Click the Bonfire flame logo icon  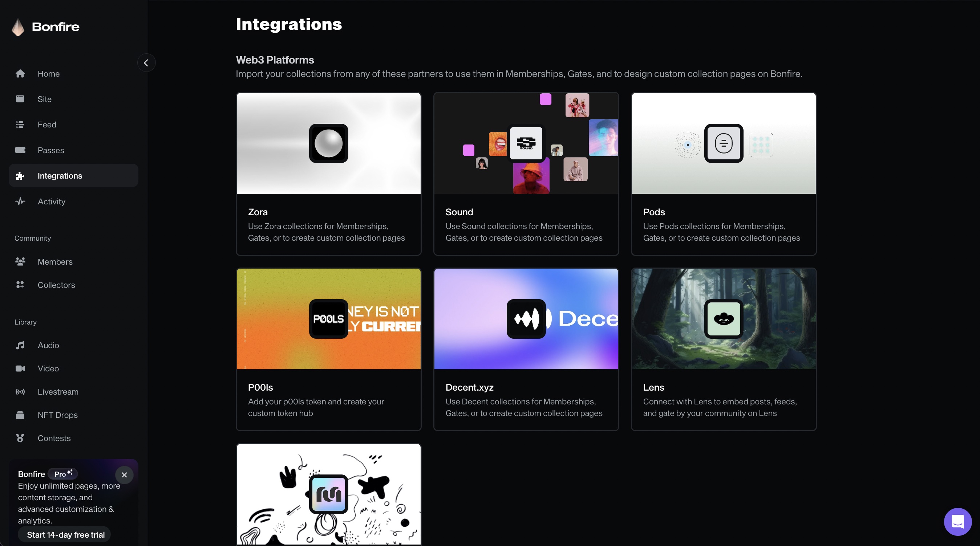tap(18, 27)
